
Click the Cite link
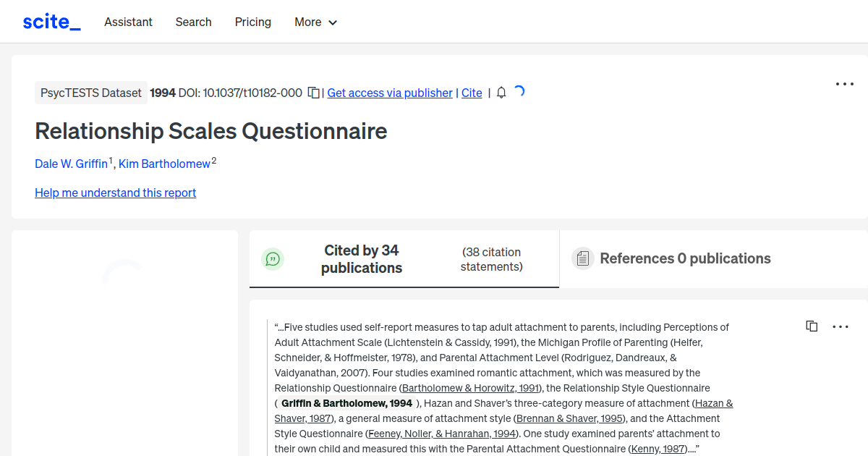(x=472, y=93)
